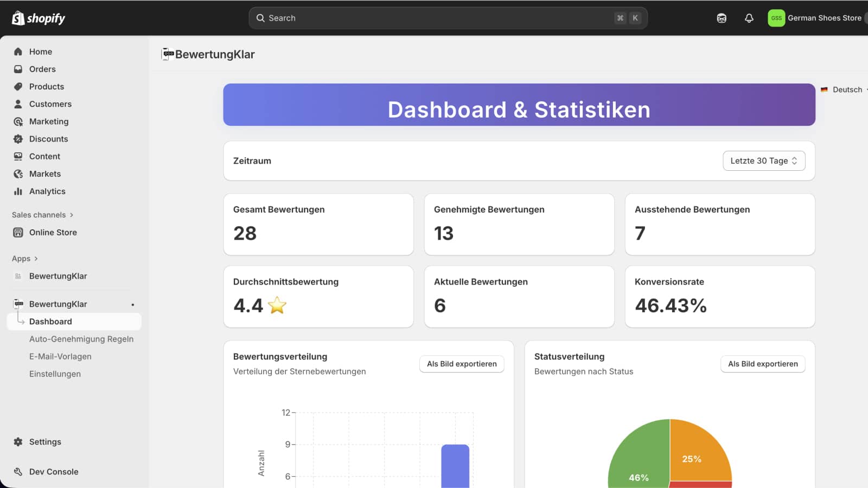The image size is (868, 488).
Task: Switch to Auto-Genehmigung Regeln
Action: coord(82,339)
